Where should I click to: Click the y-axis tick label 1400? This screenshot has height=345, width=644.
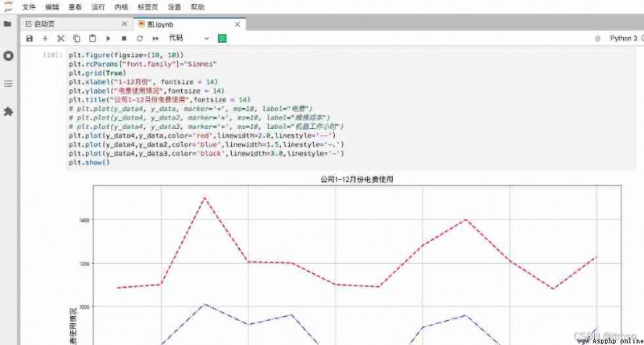85,220
